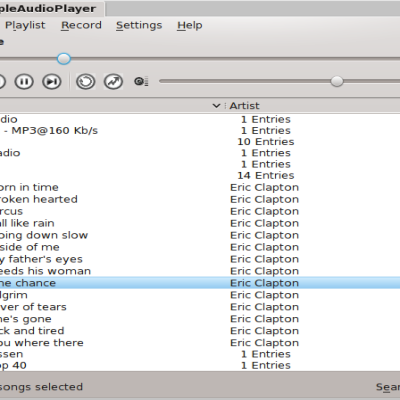
Task: Click the sort arrow beside Artist
Action: [x=216, y=106]
